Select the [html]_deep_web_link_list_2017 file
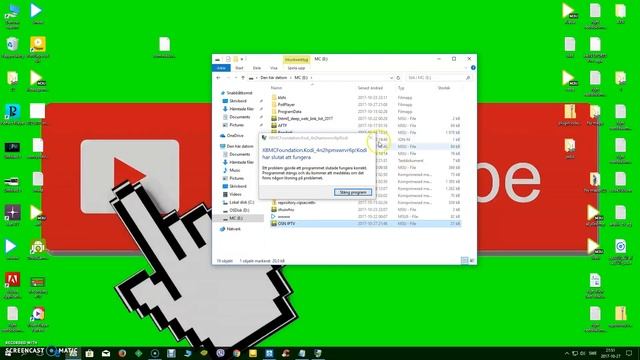640x360 pixels. click(x=305, y=118)
